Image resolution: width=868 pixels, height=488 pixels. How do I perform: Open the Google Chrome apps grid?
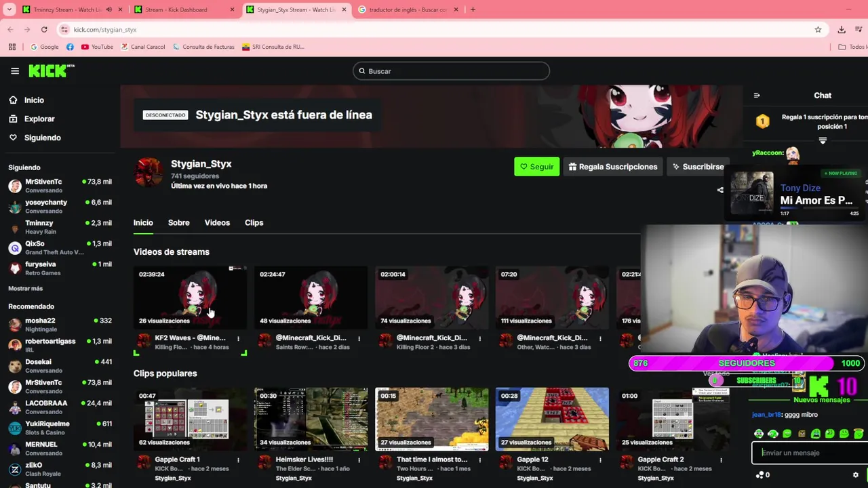click(12, 47)
